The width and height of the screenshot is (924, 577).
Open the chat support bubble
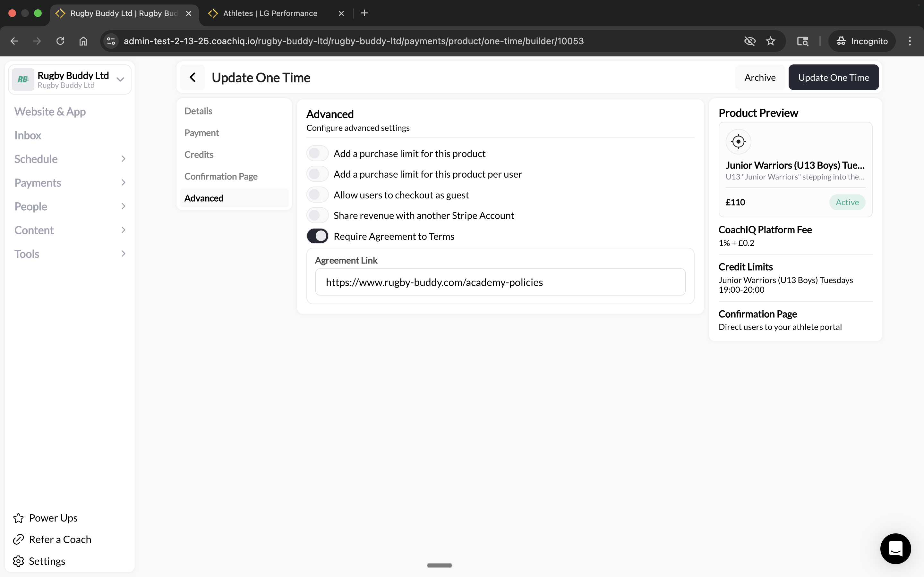(895, 548)
